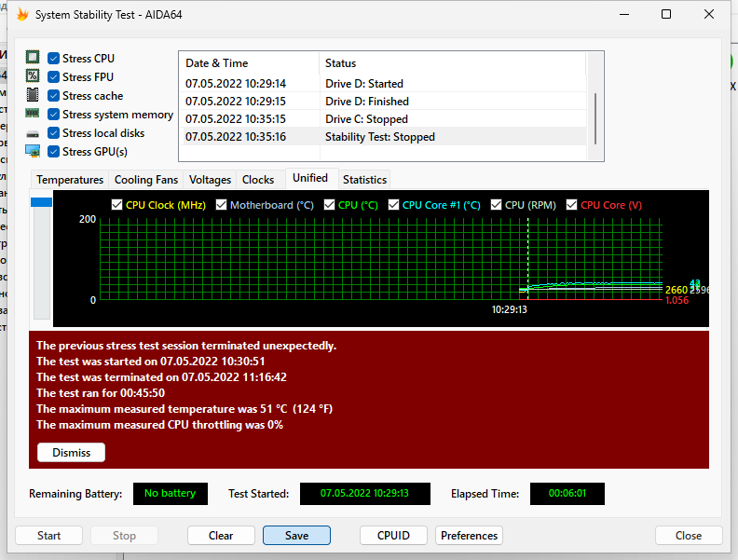This screenshot has width=738, height=560.
Task: Hide CPU Clock (MHz) graph line
Action: [x=116, y=205]
